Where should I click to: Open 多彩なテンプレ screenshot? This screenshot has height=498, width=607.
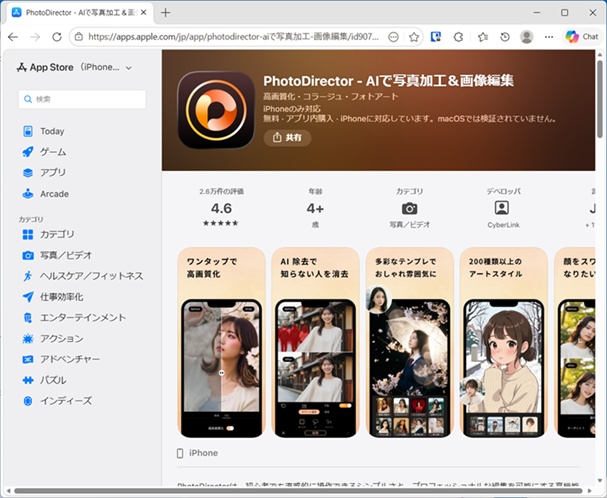[410, 343]
